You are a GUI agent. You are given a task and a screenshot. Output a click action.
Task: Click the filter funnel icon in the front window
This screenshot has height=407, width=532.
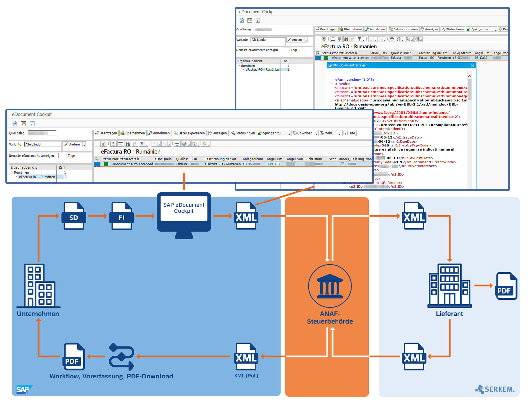(142, 144)
